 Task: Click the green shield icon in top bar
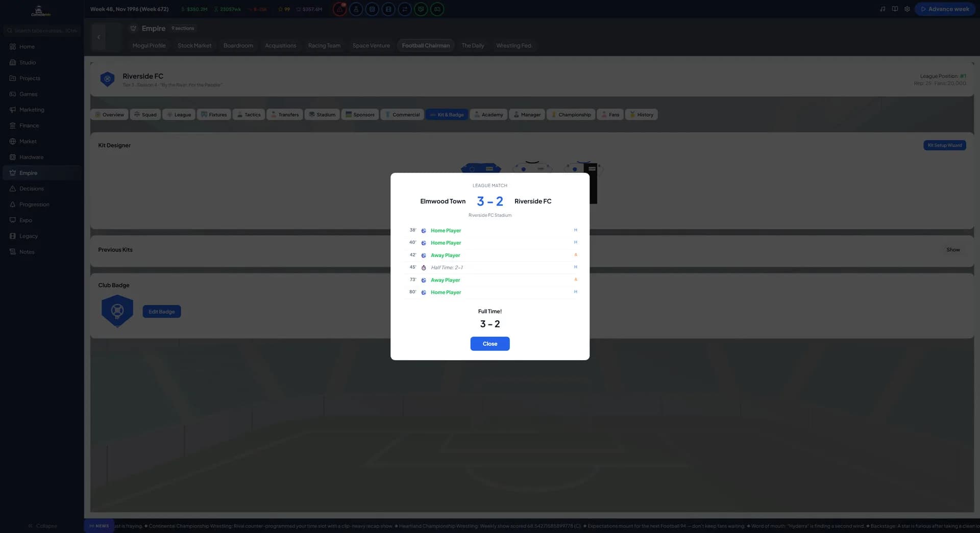tap(421, 9)
